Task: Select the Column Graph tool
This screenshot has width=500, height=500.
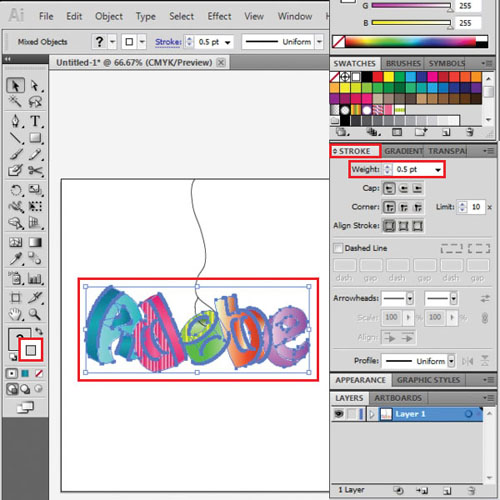Action: click(x=35, y=278)
